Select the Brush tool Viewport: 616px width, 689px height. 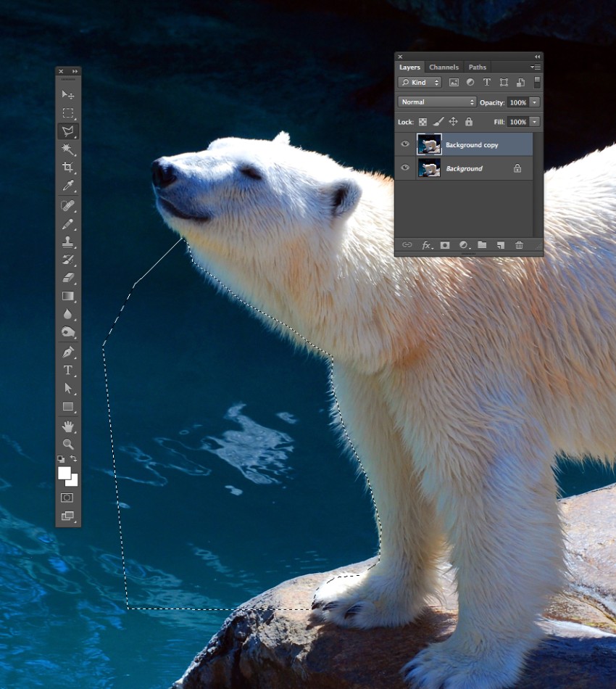[67, 224]
